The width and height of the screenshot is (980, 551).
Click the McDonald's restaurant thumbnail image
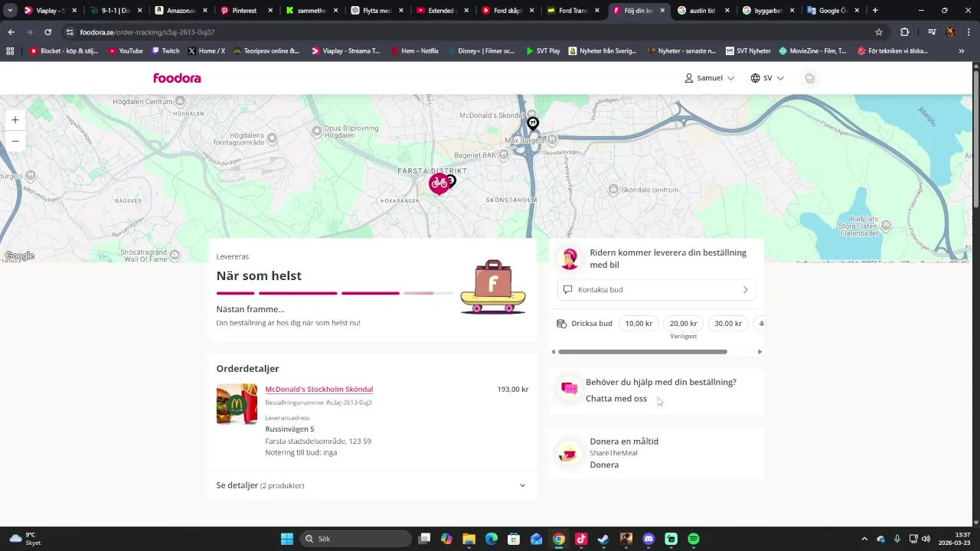point(237,404)
